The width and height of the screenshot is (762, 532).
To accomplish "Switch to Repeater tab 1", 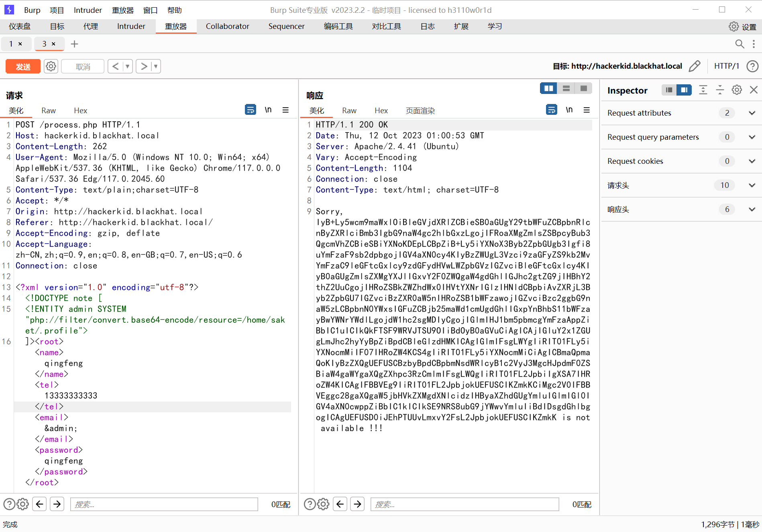I will click(x=11, y=44).
